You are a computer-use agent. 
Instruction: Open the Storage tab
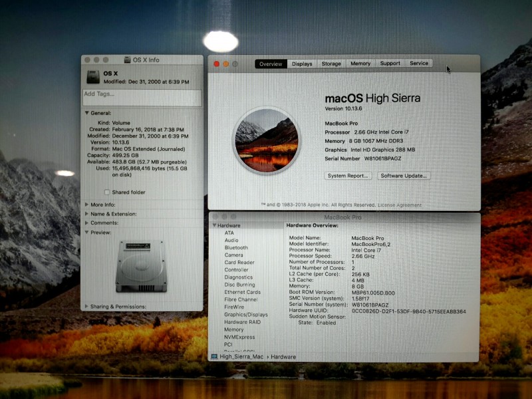(x=331, y=63)
